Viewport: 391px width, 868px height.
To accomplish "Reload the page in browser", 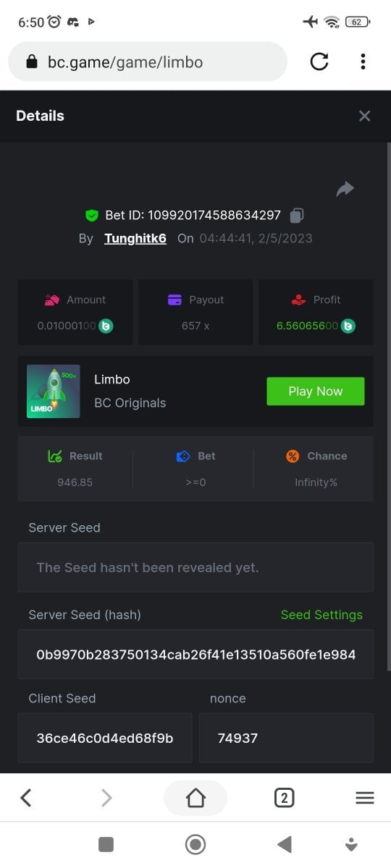I will point(319,61).
